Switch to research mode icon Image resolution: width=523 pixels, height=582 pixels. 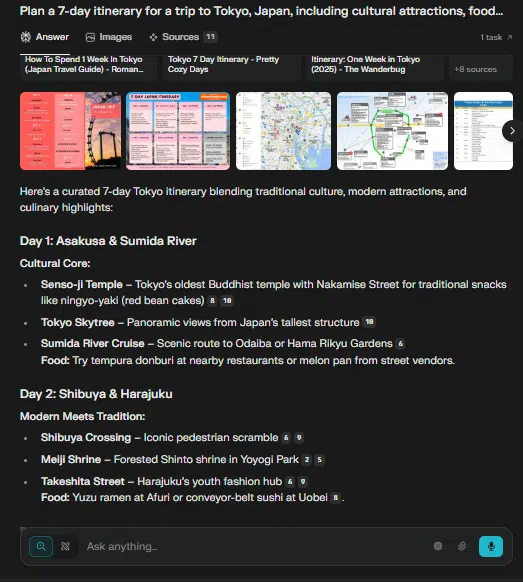point(65,546)
